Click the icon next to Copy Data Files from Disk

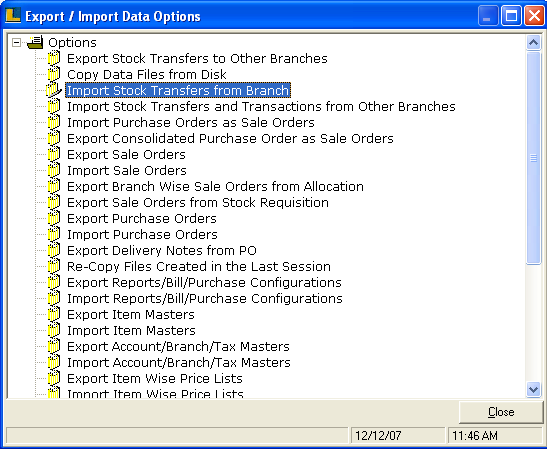(x=54, y=74)
